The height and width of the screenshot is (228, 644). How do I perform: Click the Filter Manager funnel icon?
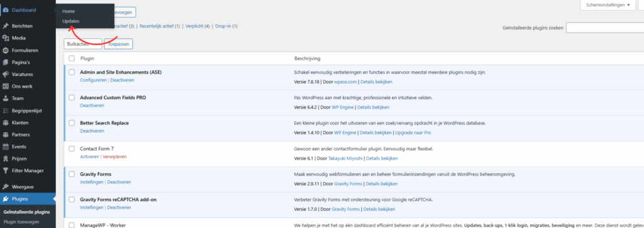(5, 171)
